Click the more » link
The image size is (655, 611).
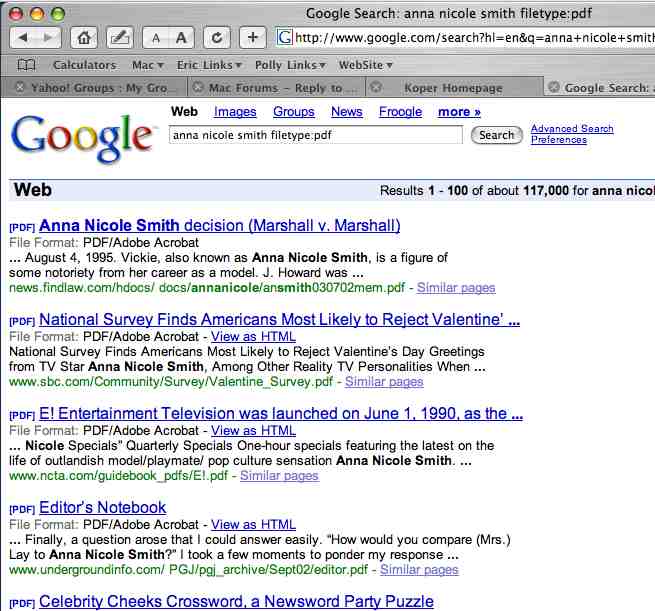coord(460,112)
